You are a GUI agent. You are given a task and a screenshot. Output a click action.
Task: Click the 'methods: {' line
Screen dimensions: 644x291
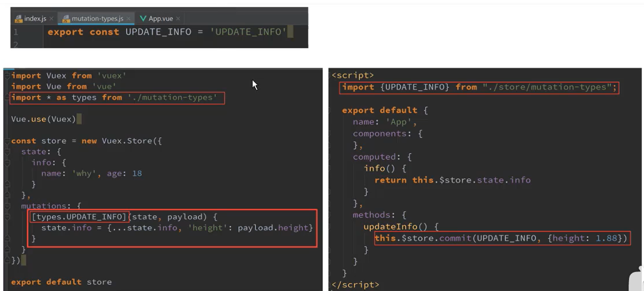(x=380, y=215)
